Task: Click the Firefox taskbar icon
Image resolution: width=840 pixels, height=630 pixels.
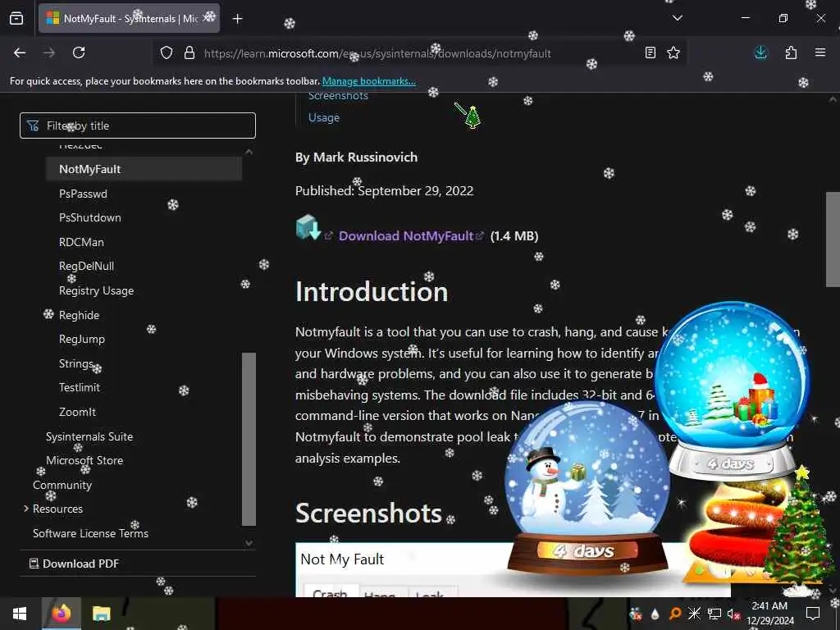Action: click(x=61, y=614)
